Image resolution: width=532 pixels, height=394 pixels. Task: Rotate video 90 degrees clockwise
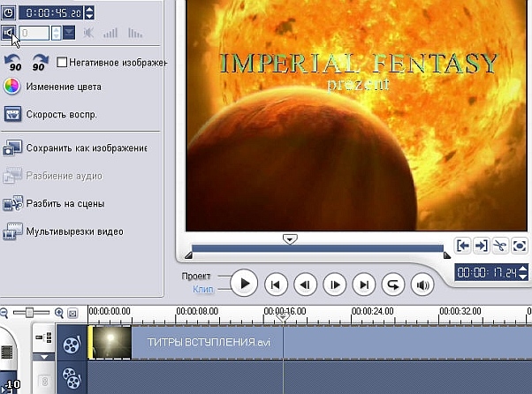40,62
